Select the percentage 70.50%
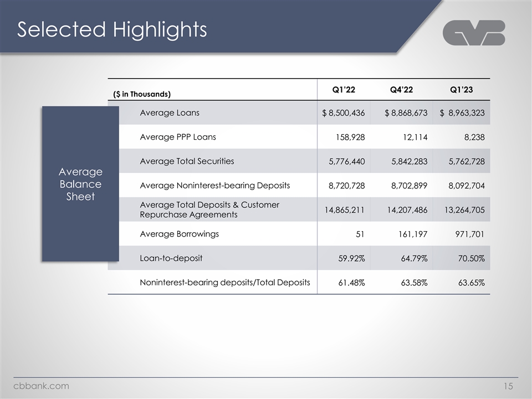Screen dimensions: 532x399 [x=472, y=259]
